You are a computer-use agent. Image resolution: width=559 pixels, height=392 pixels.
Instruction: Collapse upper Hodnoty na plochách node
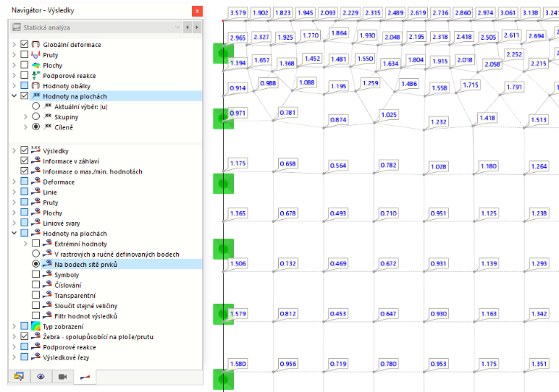coord(14,96)
